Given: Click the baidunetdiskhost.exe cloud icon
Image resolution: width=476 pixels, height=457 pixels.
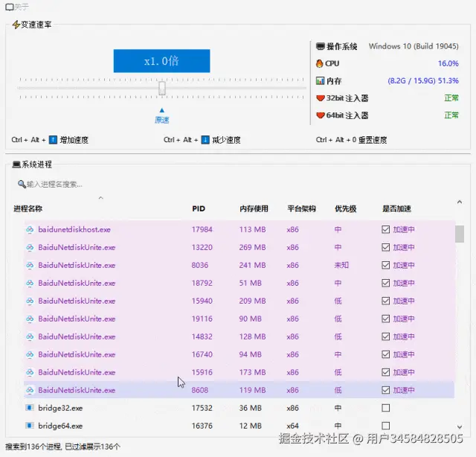Looking at the screenshot, I should point(30,229).
